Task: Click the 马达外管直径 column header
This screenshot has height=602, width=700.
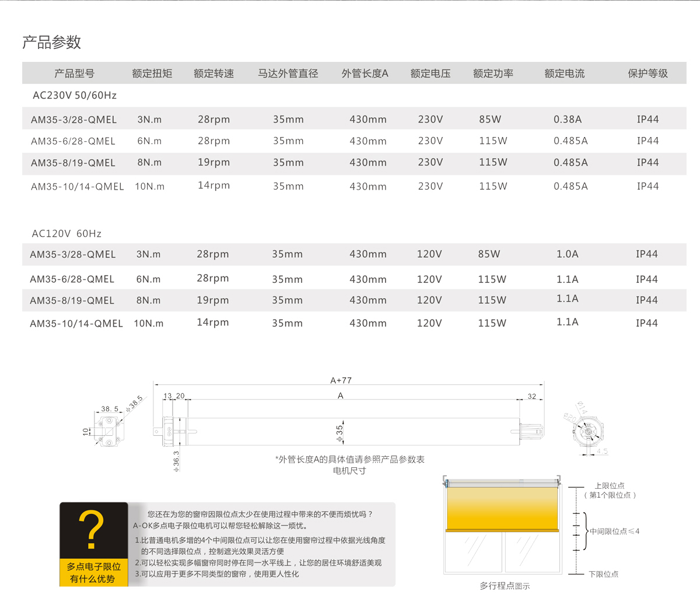Action: tap(288, 73)
